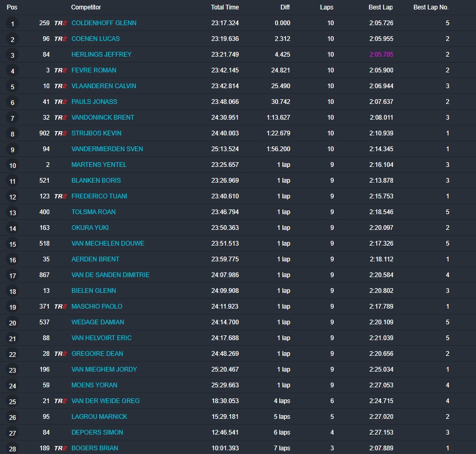Viewport: 476px width, 454px height.
Task: Click the TR2 logo next to Maschio Paolo
Action: pos(60,307)
